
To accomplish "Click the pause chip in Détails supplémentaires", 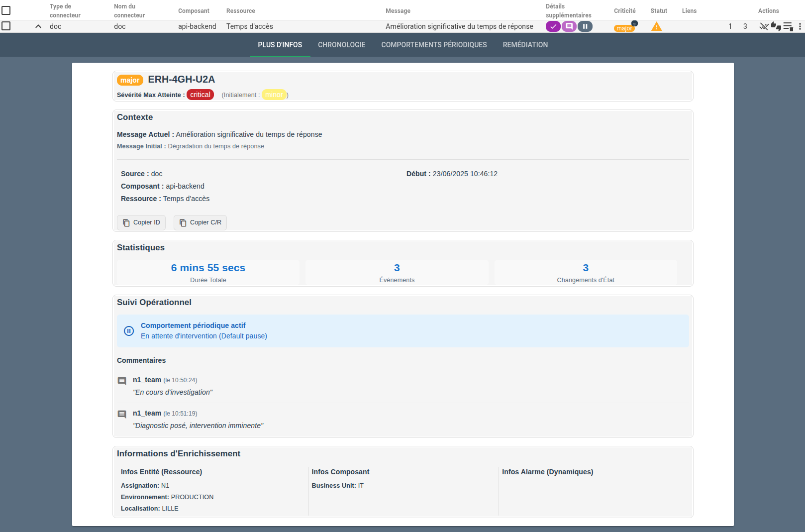I will pyautogui.click(x=585, y=26).
